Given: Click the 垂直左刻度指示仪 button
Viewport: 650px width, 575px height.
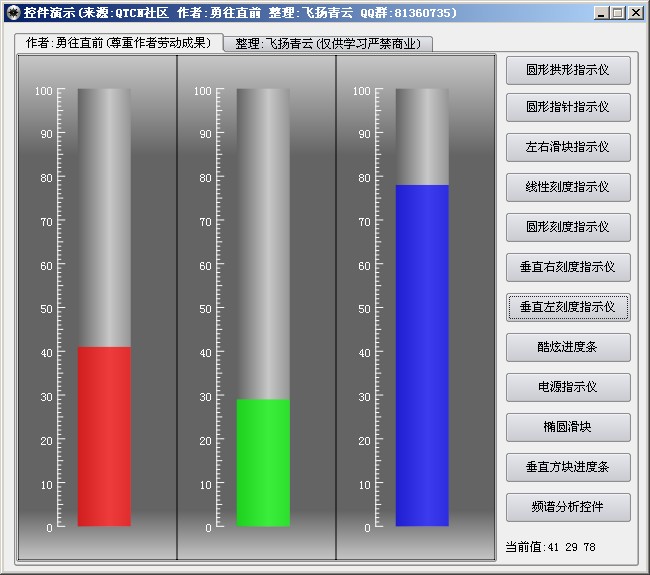Looking at the screenshot, I should click(x=568, y=307).
